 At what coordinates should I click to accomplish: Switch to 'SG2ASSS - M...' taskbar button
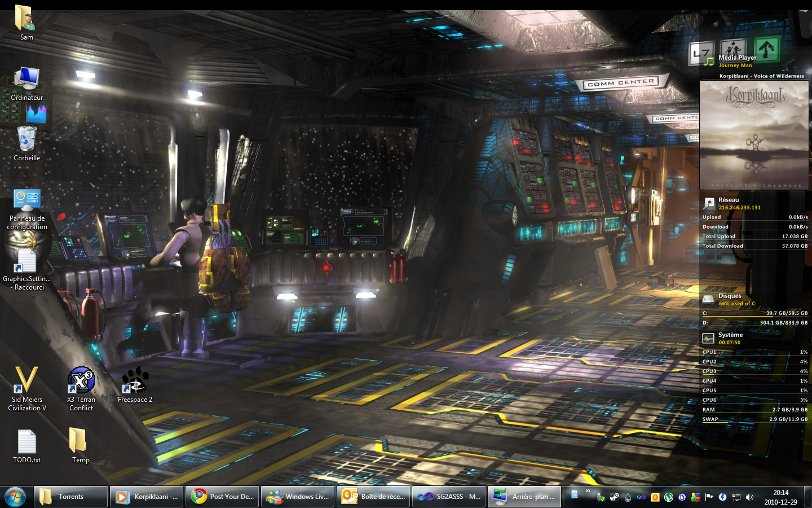click(x=449, y=497)
